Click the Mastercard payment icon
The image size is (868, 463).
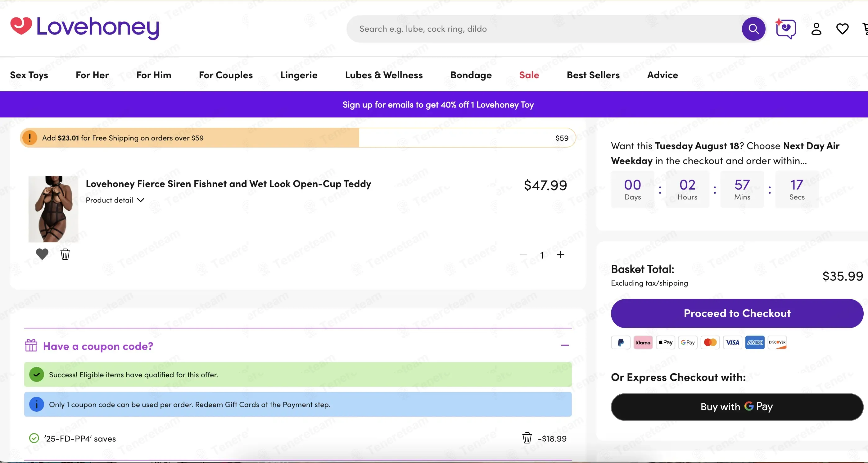click(710, 342)
